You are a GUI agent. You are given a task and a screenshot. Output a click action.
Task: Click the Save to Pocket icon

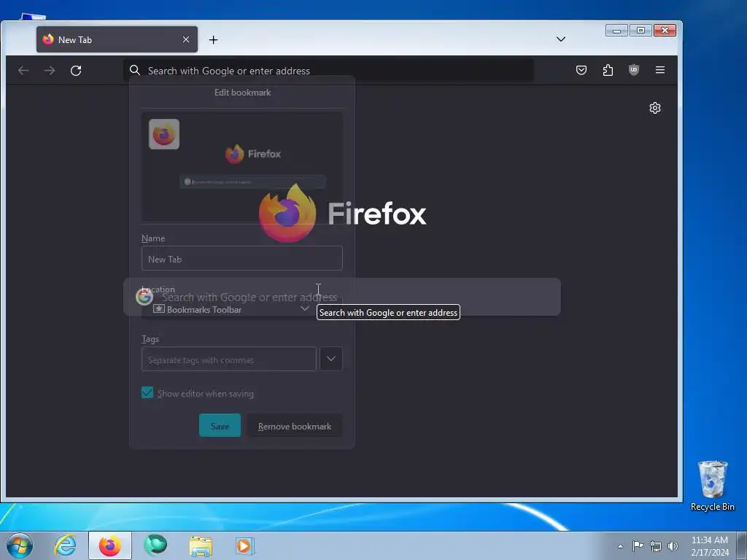coord(581,70)
